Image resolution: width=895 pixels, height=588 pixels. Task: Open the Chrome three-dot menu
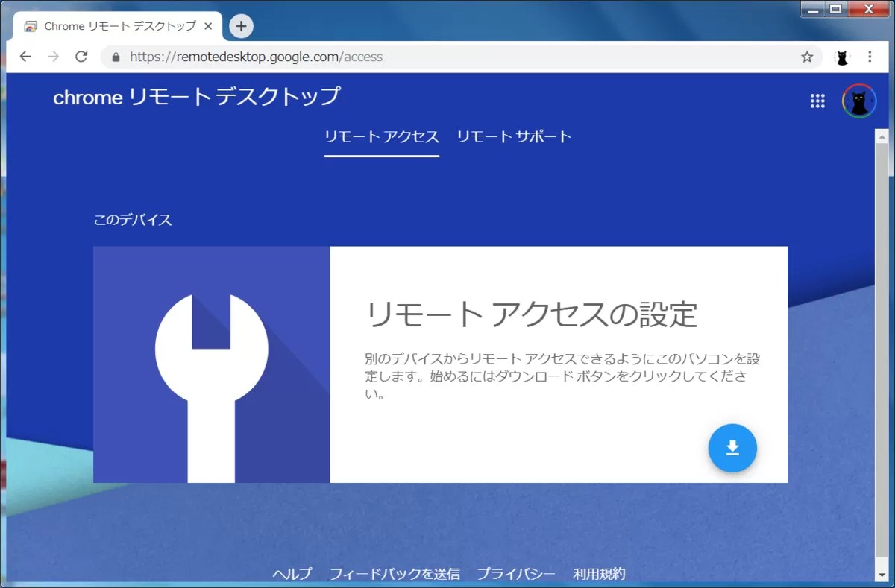coord(870,57)
